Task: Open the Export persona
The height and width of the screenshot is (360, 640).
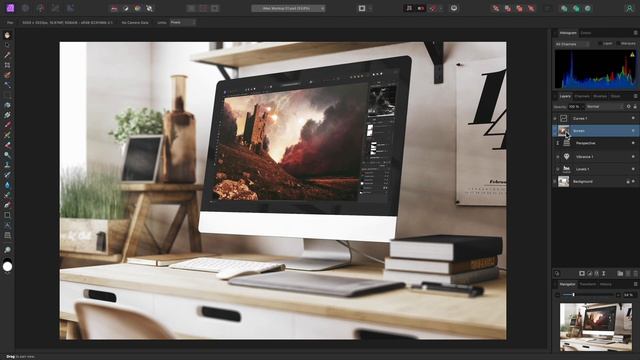Action: pos(70,8)
